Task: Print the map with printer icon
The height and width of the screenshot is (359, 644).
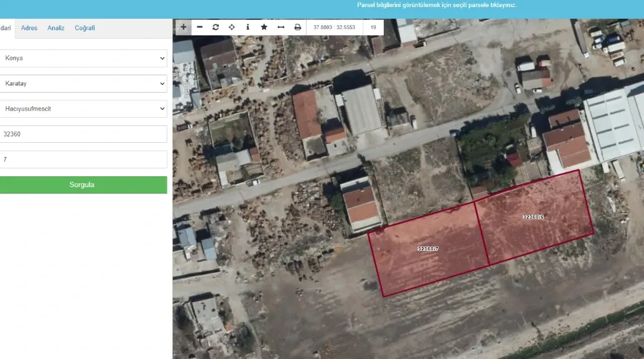Action: [x=298, y=27]
